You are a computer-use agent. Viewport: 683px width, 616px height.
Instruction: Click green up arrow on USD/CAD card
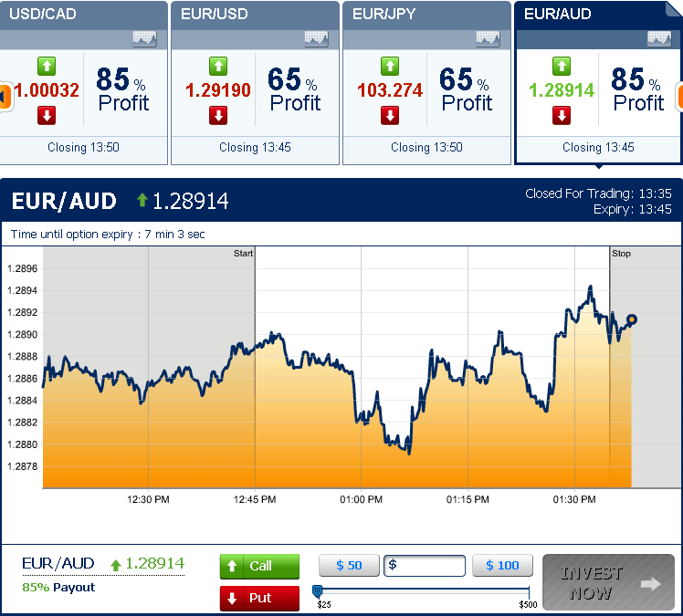coord(47,67)
